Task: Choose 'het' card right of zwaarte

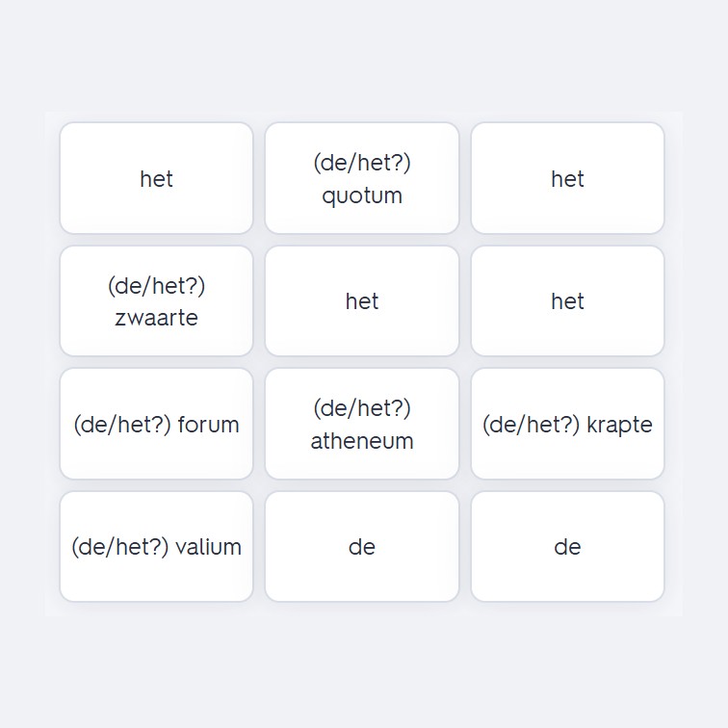Action: (x=362, y=300)
